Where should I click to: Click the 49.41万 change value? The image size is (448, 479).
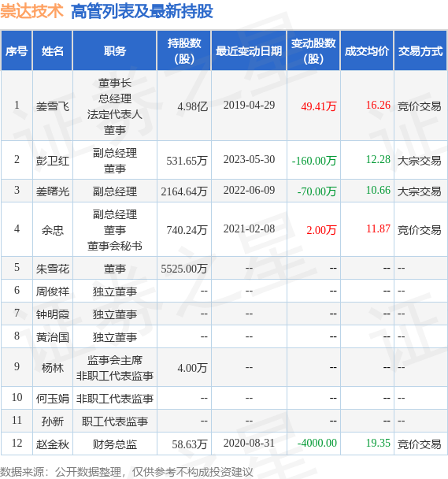[319, 106]
